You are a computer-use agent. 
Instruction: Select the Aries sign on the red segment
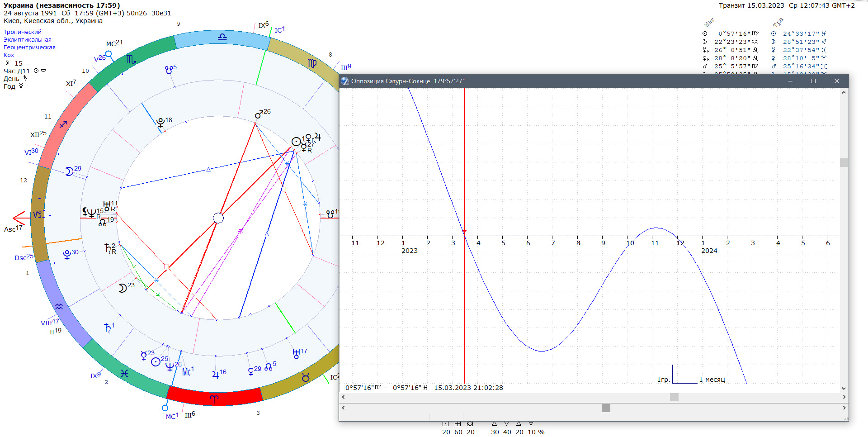(214, 399)
